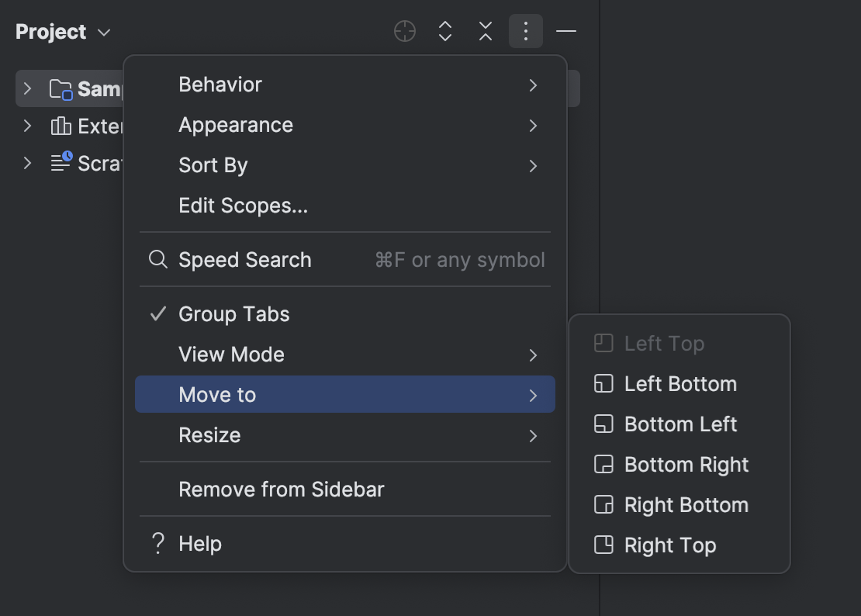Click the Help question mark icon
The image size is (861, 616).
click(x=157, y=543)
